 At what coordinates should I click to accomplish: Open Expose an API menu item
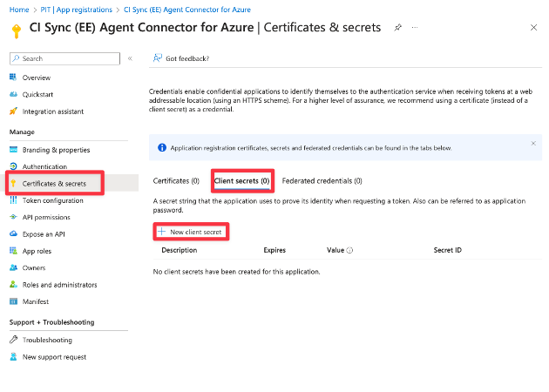[44, 233]
